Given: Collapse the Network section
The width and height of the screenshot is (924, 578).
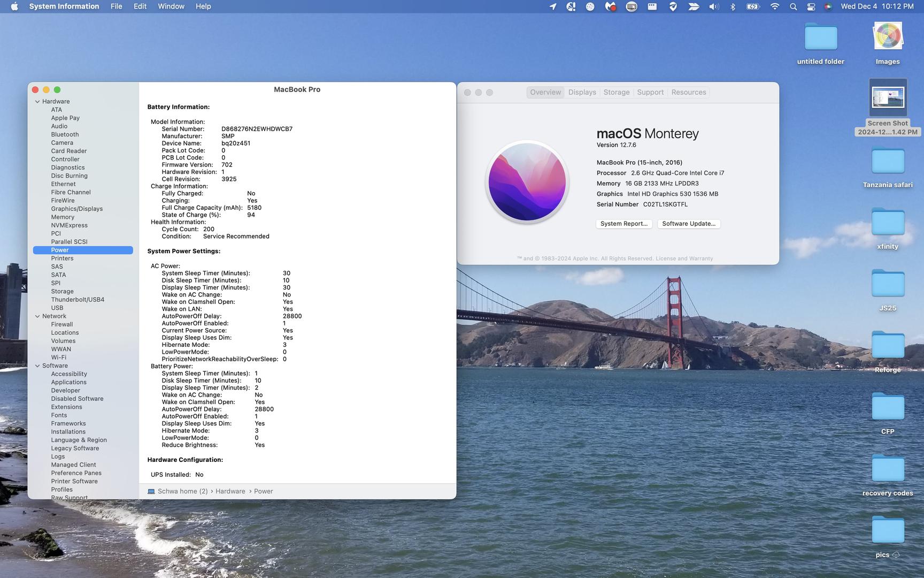Looking at the screenshot, I should (37, 316).
